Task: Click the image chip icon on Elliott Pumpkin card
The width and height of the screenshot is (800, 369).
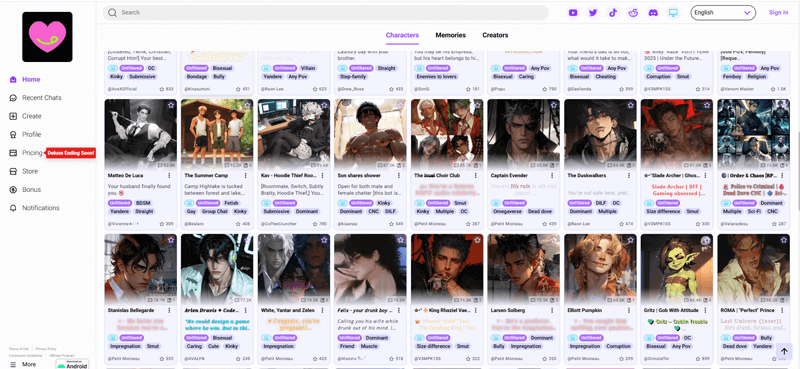Action: pyautogui.click(x=571, y=338)
